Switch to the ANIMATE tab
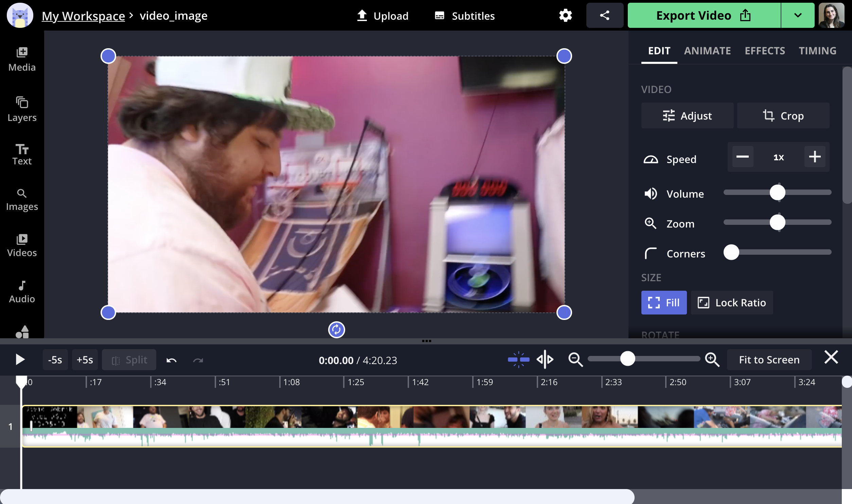This screenshot has width=852, height=504. pos(707,51)
